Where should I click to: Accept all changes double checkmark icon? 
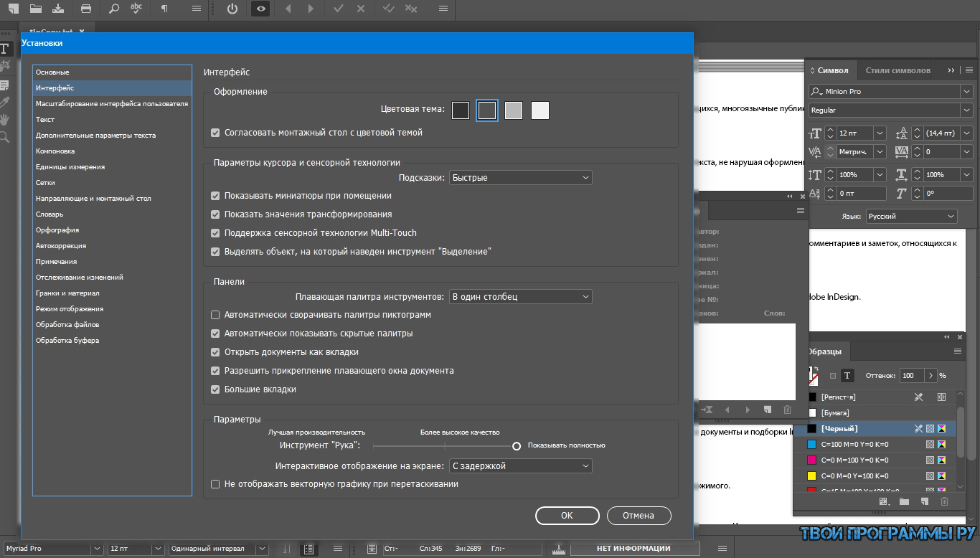coord(388,9)
